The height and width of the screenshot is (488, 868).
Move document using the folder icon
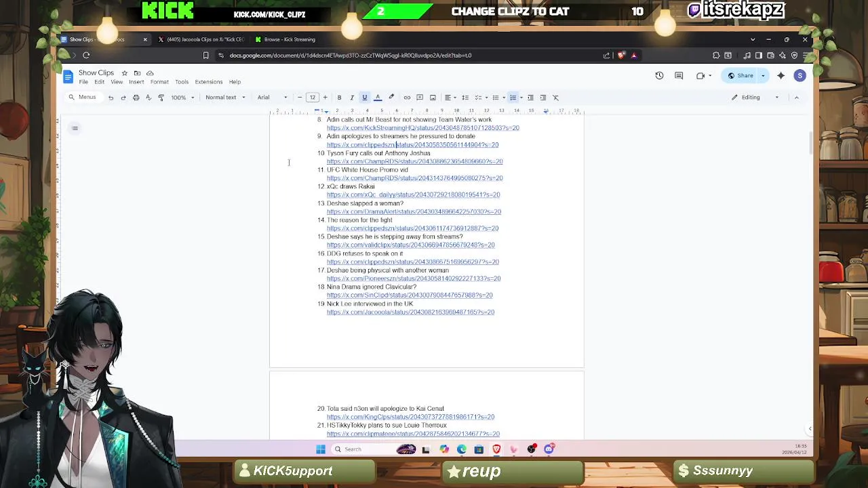[x=137, y=73]
